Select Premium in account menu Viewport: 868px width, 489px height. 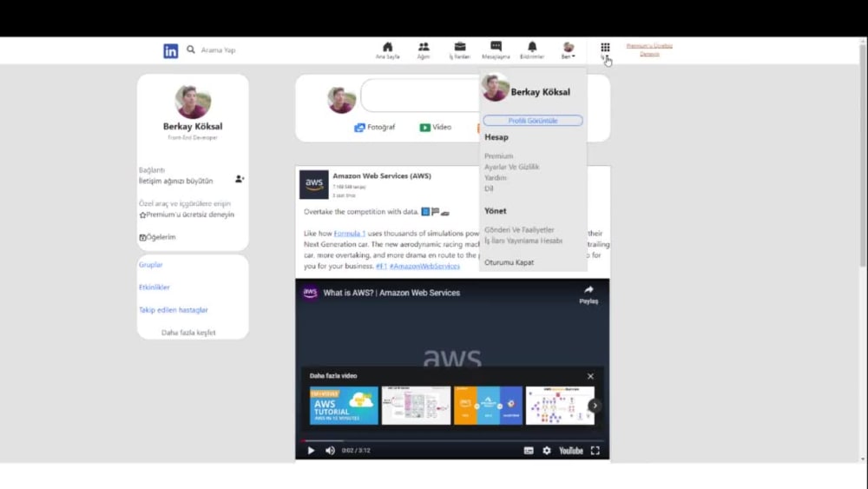[x=499, y=156]
